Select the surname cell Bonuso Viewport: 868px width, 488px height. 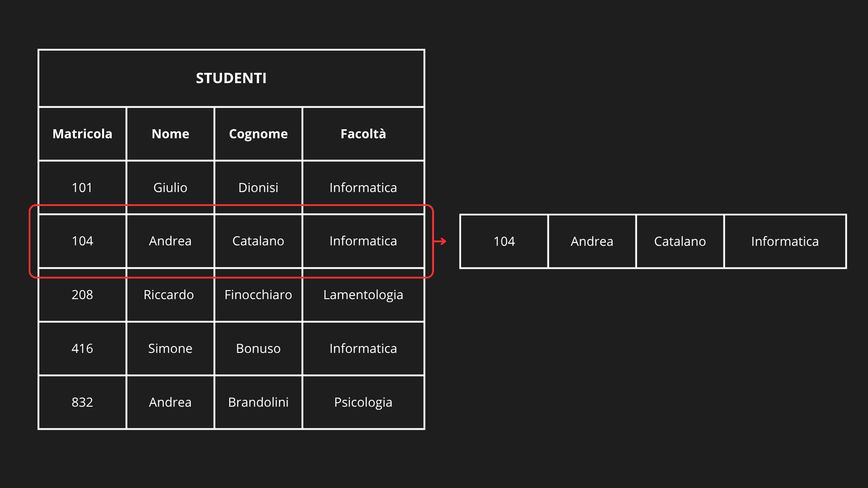click(x=258, y=348)
